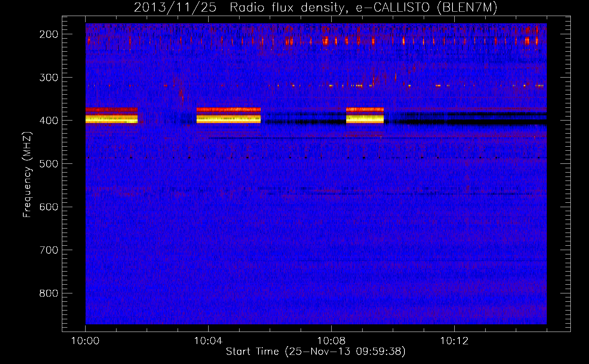Click the 'Frequency (MHZ)' axis label
589x364 pixels.
(x=27, y=175)
